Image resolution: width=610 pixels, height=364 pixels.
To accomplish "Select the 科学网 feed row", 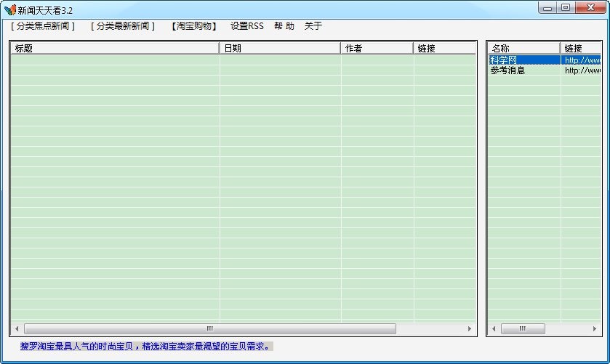I will tap(545, 60).
